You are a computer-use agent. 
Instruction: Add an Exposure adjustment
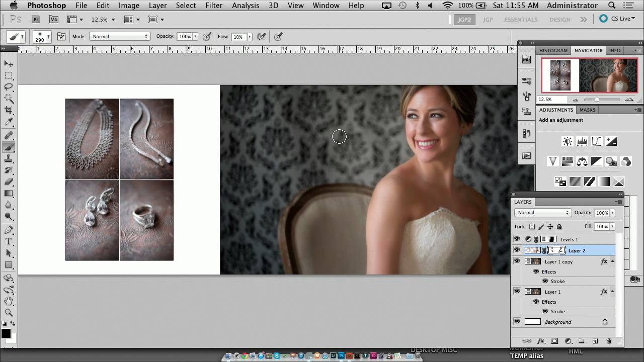pos(611,141)
